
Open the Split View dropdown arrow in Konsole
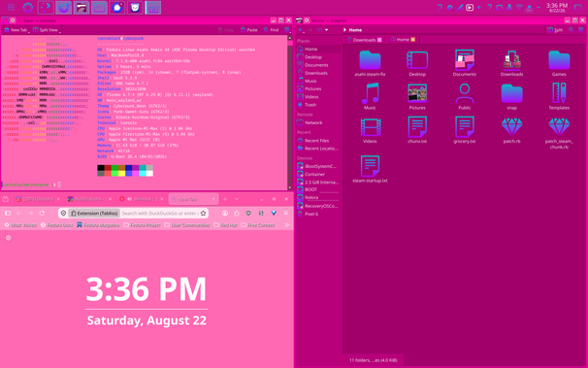(59, 32)
